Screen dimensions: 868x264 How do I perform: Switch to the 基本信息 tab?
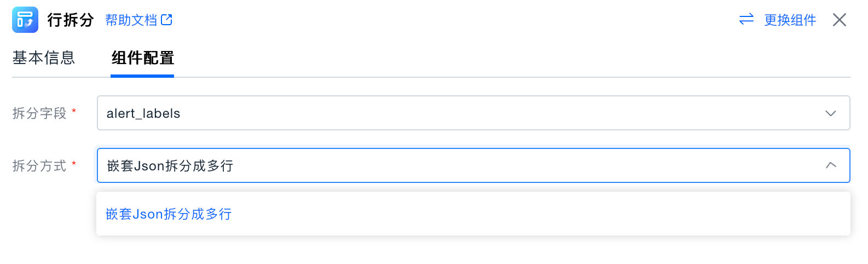click(44, 58)
